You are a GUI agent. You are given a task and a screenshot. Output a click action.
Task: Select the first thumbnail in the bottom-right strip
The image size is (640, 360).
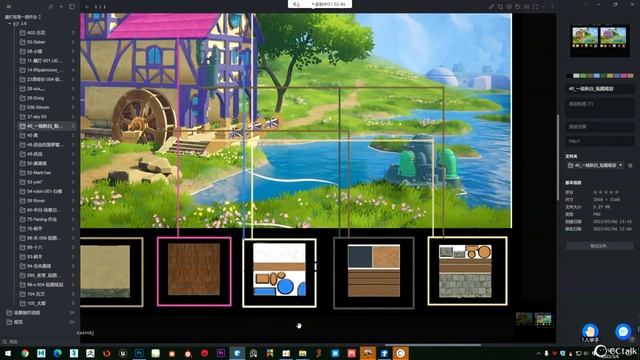pyautogui.click(x=524, y=319)
